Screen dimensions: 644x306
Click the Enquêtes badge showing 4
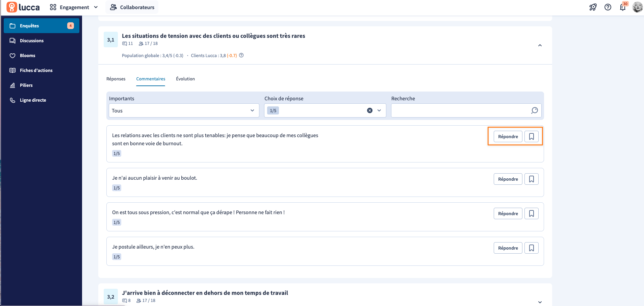click(x=71, y=26)
